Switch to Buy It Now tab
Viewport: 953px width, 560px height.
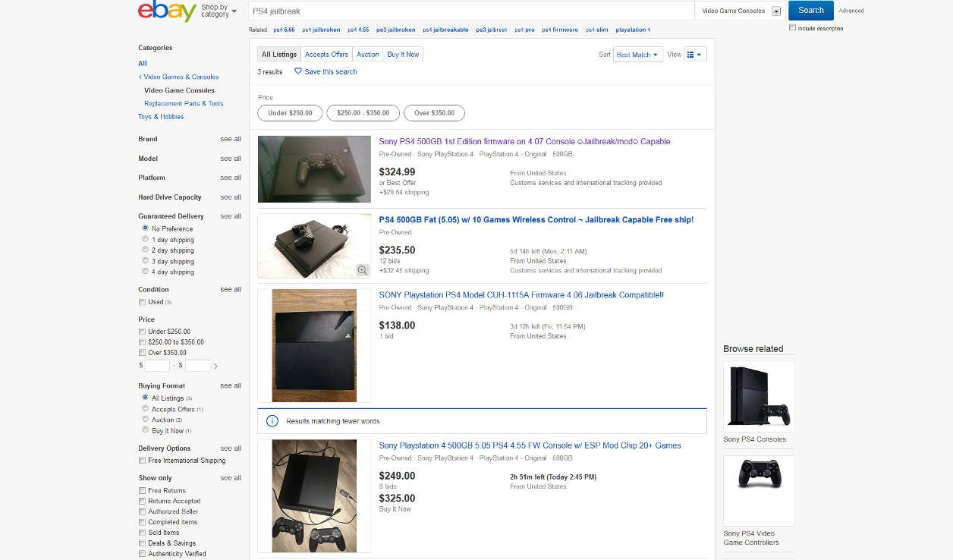click(x=403, y=55)
